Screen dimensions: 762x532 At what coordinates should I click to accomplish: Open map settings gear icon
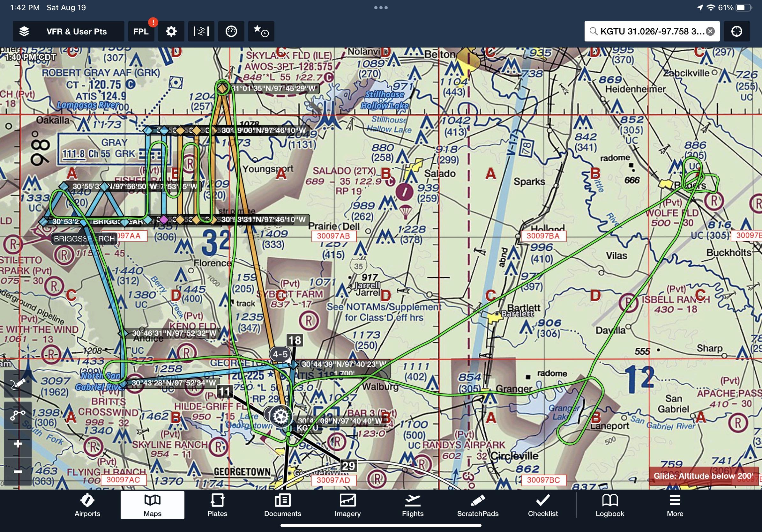pos(171,32)
